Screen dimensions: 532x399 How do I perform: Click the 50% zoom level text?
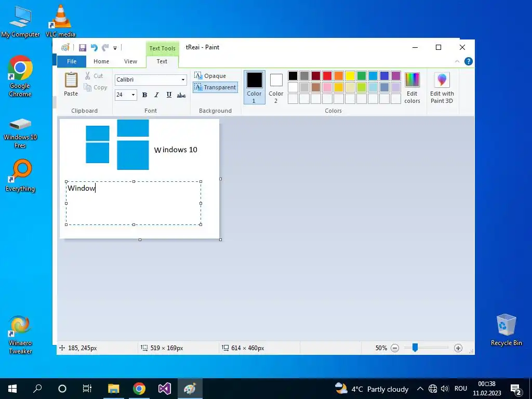point(381,348)
